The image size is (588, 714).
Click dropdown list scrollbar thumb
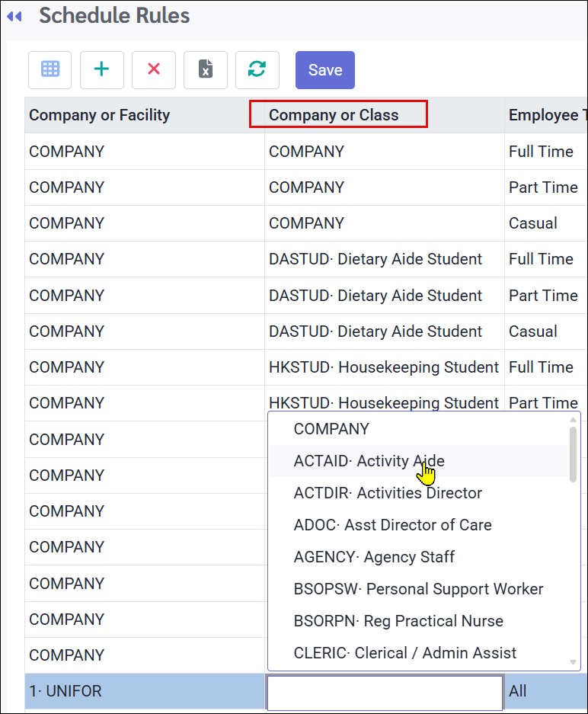tap(573, 454)
